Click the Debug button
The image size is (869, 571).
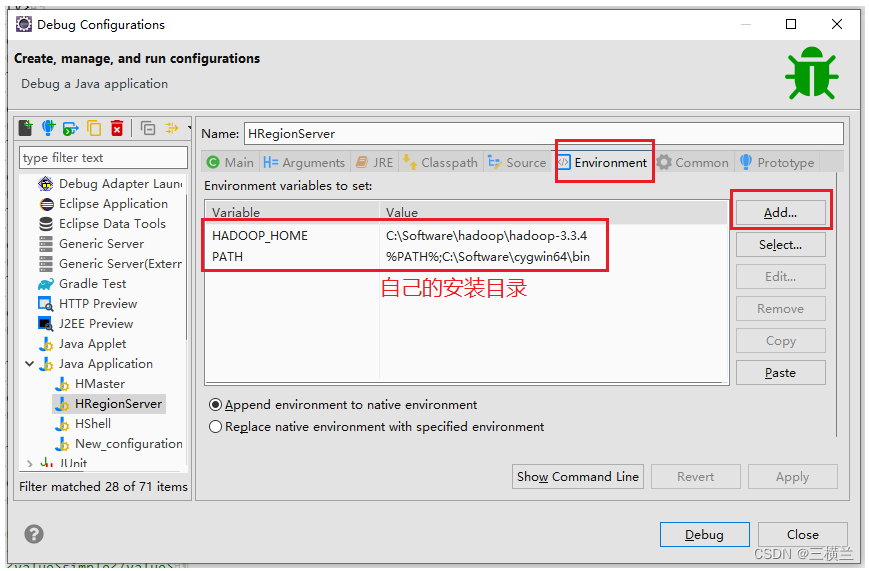pyautogui.click(x=704, y=534)
